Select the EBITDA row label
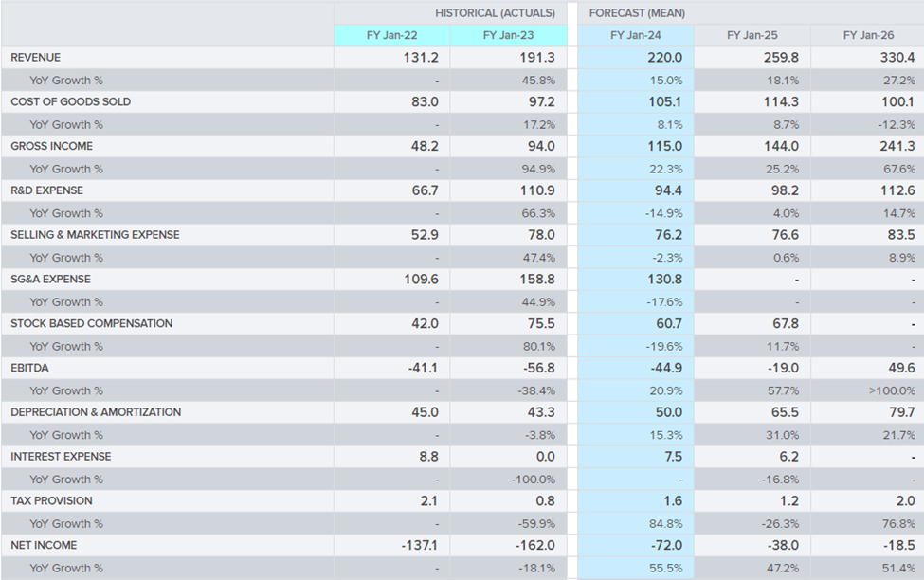 (29, 368)
